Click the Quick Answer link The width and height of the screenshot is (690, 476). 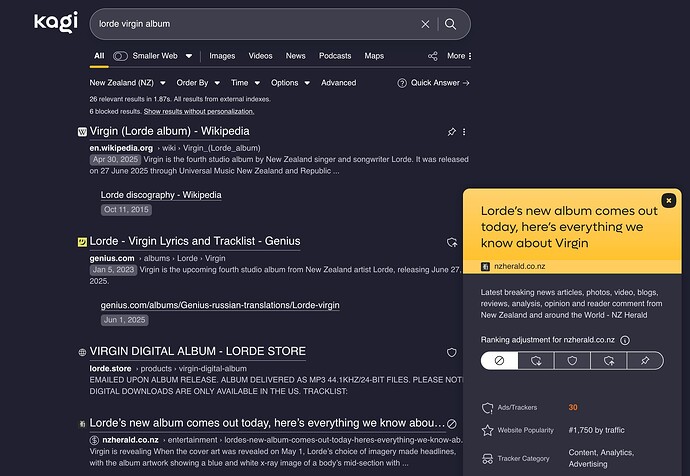440,83
